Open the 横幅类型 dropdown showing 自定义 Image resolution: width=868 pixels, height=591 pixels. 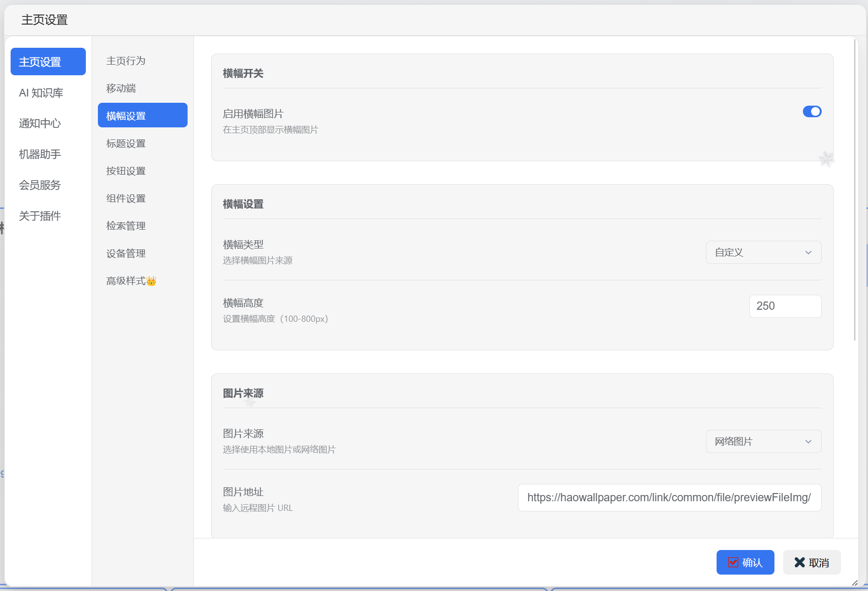pos(763,252)
